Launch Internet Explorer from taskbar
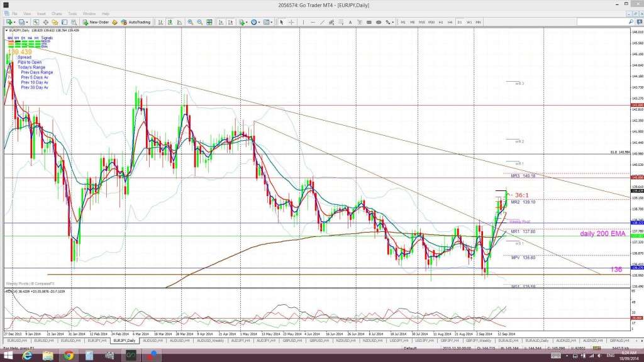 [27, 356]
